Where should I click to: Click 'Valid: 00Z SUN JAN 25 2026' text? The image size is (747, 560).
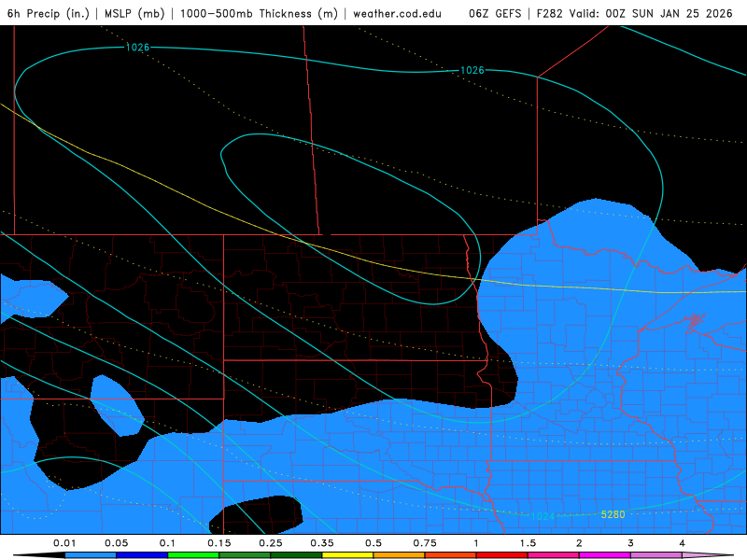click(x=651, y=13)
